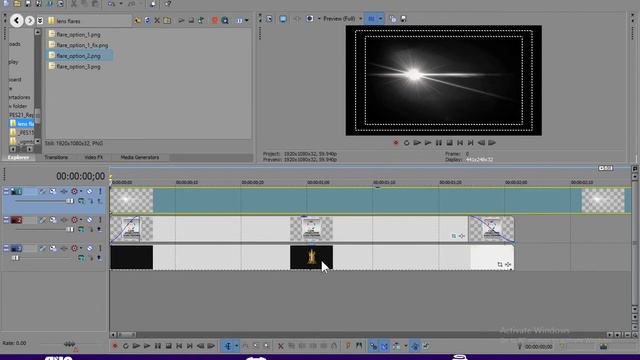Pause playback under the video preview
Viewport: 640px width, 360px height.
tap(439, 142)
